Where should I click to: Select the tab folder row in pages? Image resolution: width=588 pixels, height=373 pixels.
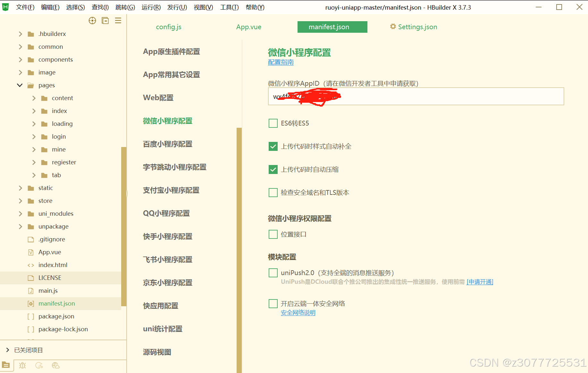click(61, 175)
